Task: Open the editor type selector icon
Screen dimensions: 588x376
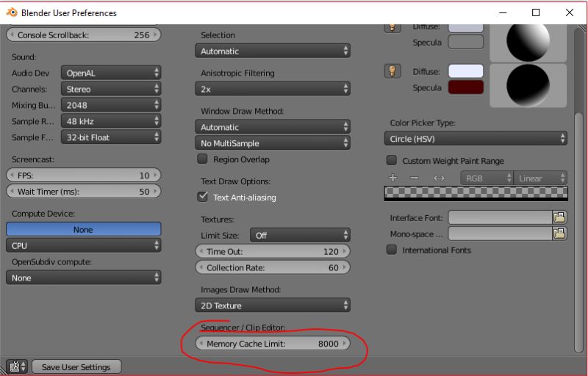Action: point(17,366)
